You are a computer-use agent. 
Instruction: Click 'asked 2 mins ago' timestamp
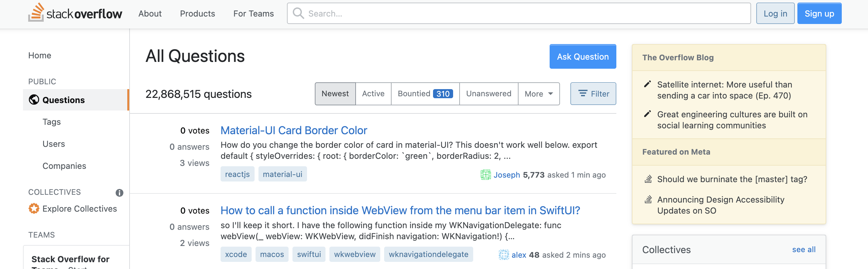pos(574,255)
